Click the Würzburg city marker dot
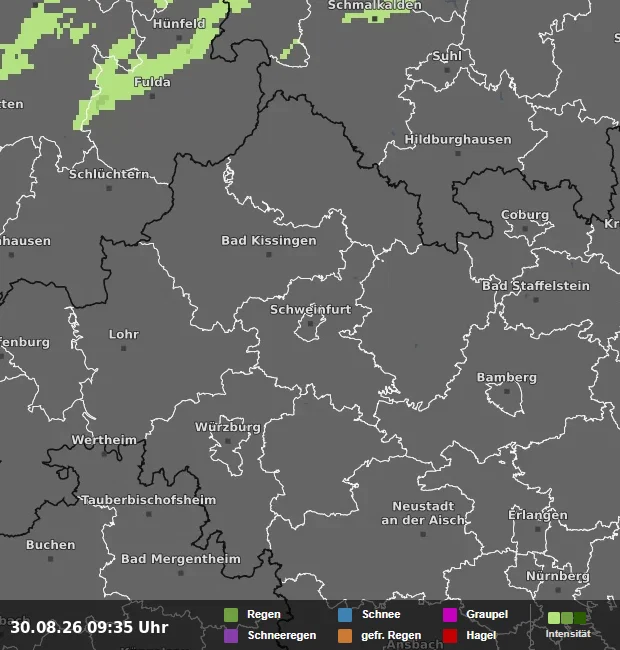The height and width of the screenshot is (650, 620). point(228,441)
